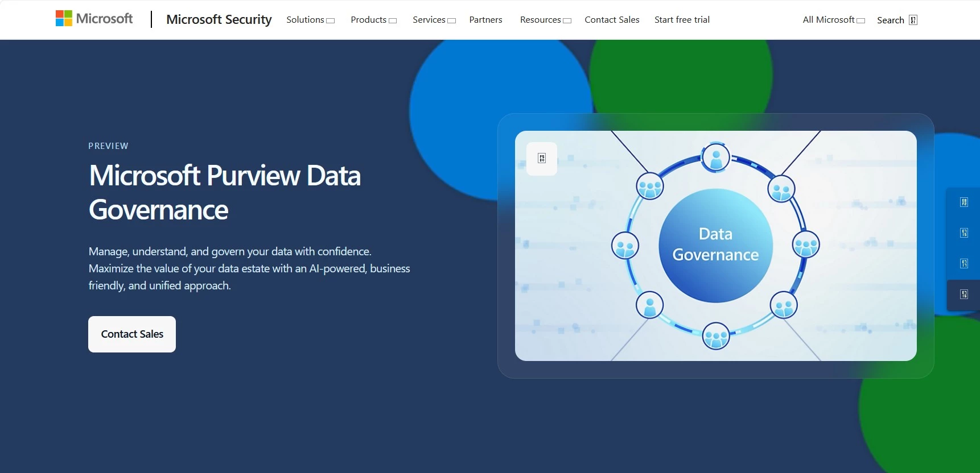Screen dimensions: 980x473
Task: Open the All Microsoft dropdown
Action: [x=834, y=20]
